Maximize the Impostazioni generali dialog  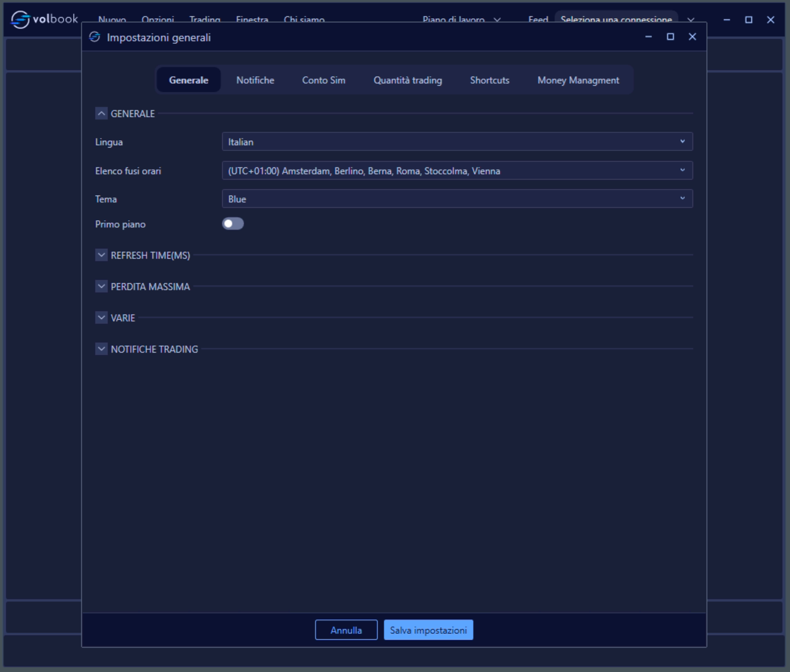point(671,37)
